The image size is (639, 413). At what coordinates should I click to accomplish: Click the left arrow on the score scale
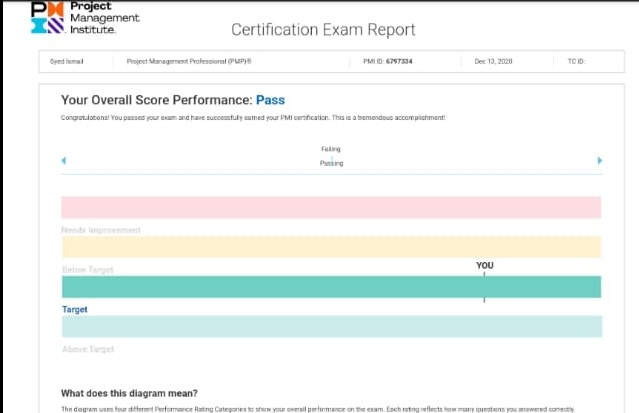point(64,161)
